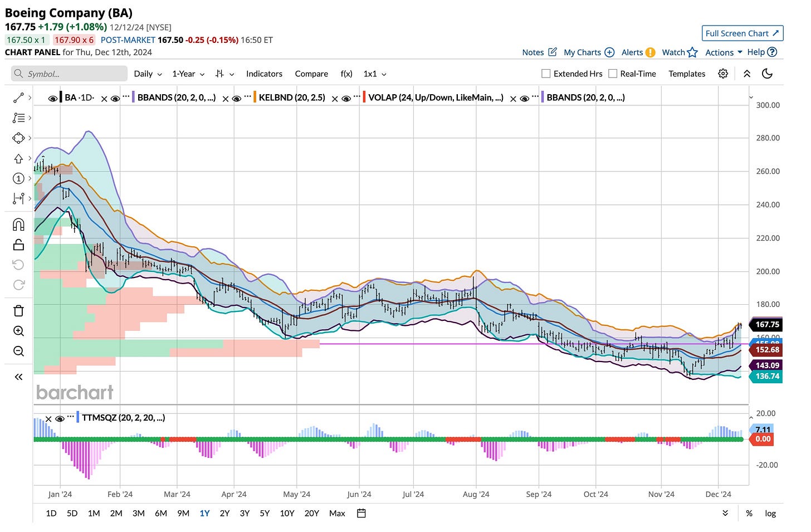The height and width of the screenshot is (532, 811).
Task: Expand the trend line tool group arrow
Action: 30,97
